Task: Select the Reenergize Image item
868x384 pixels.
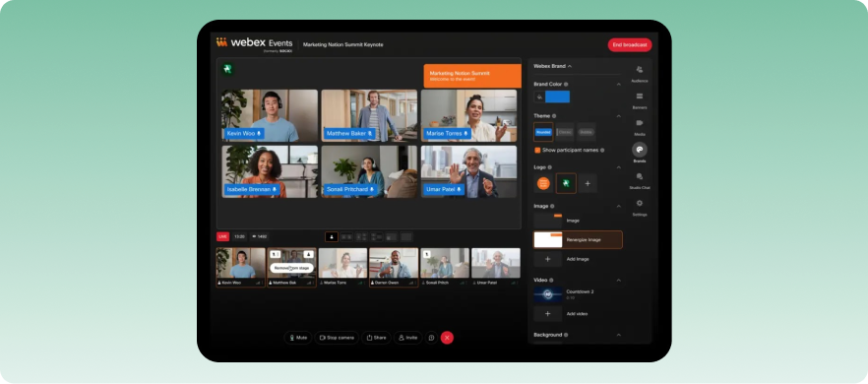Action: (x=578, y=240)
